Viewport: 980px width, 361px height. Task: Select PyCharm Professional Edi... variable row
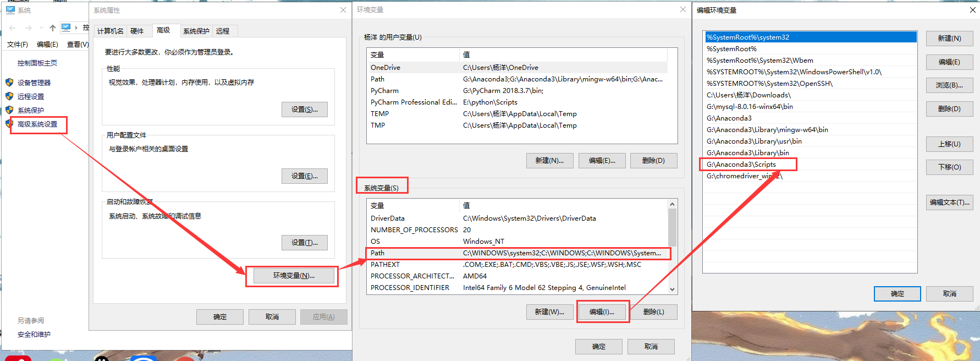517,102
